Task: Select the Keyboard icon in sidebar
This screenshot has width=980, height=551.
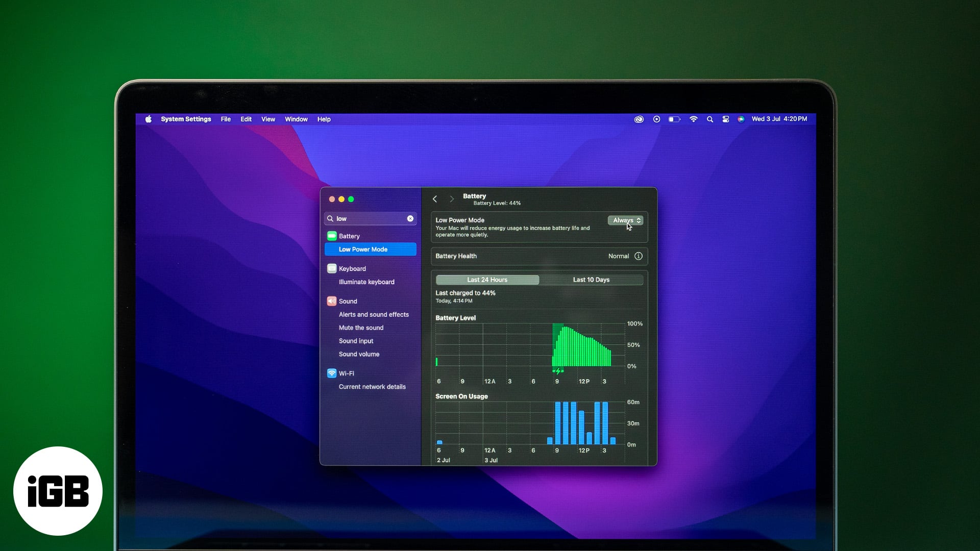Action: (332, 268)
